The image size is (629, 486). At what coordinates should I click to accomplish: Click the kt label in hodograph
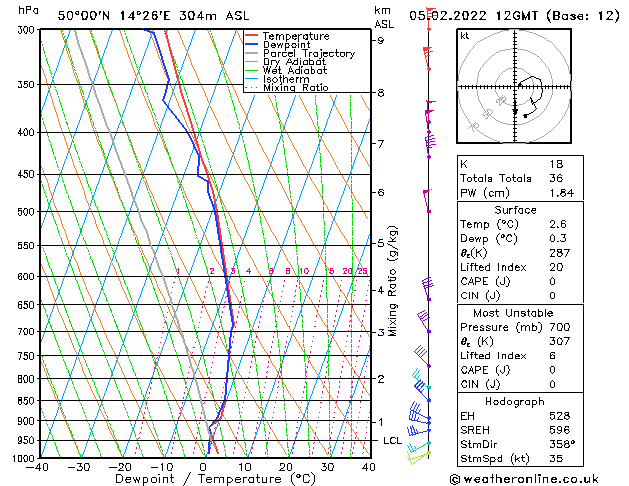click(465, 35)
